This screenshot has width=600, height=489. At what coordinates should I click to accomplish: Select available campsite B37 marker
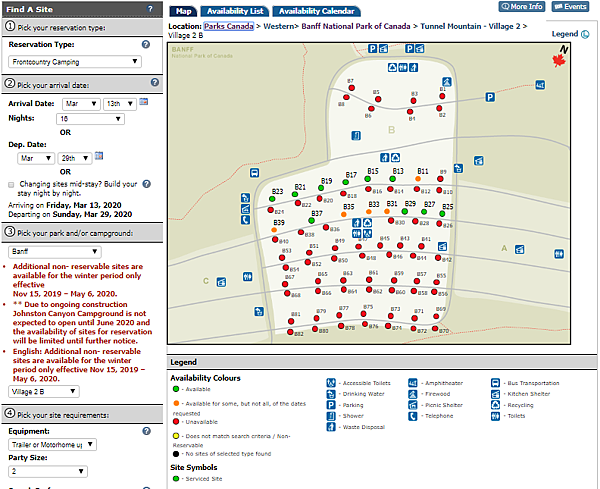point(311,221)
